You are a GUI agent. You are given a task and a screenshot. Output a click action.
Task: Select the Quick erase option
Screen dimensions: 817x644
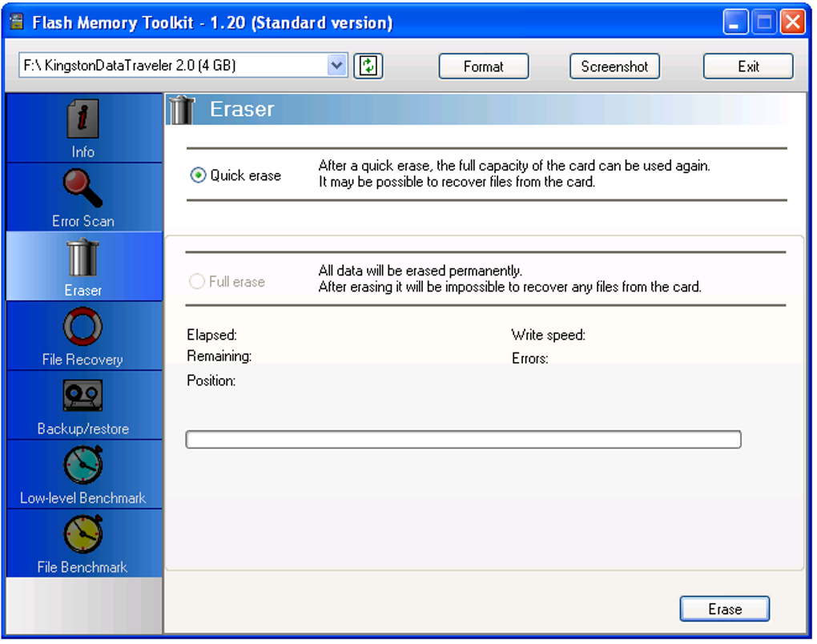pos(235,175)
